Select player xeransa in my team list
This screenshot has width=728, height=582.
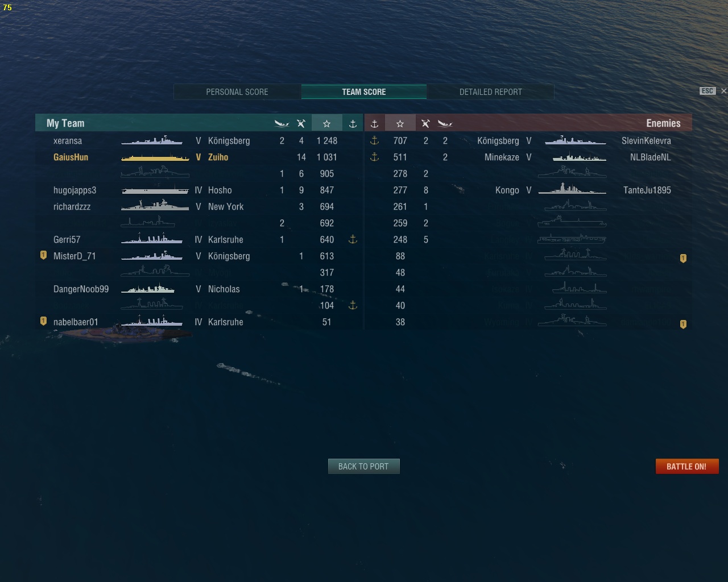pyautogui.click(x=68, y=140)
